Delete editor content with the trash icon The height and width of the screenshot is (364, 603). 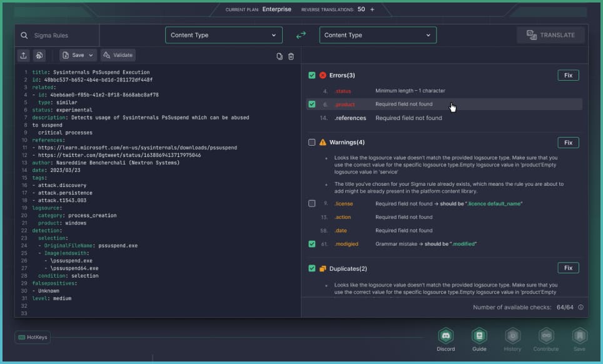coord(291,56)
